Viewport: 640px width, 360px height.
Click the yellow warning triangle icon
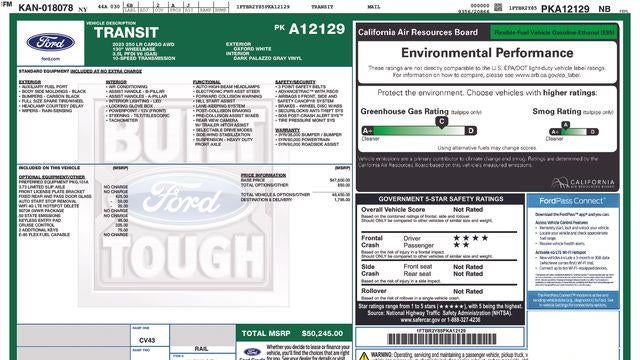coord(364,356)
